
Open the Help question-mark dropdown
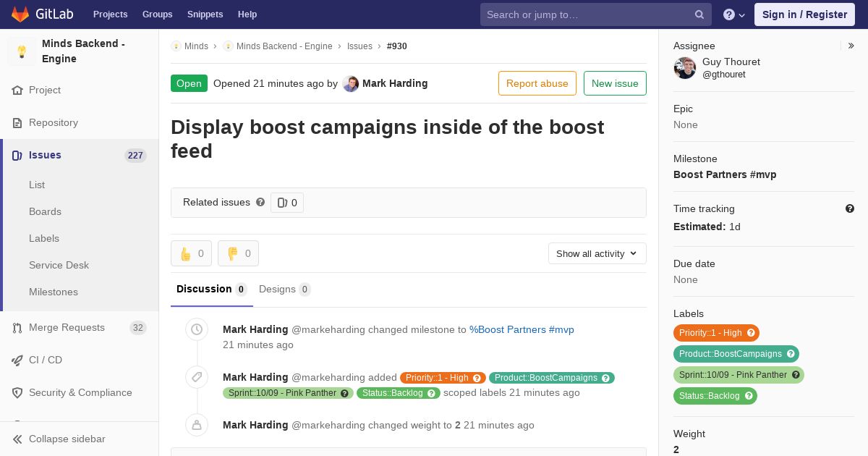(x=734, y=14)
